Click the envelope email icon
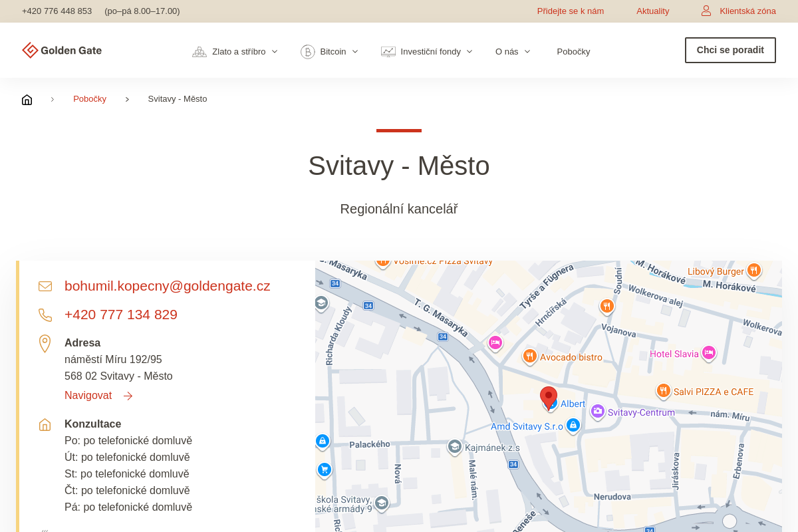The width and height of the screenshot is (798, 532). point(45,287)
